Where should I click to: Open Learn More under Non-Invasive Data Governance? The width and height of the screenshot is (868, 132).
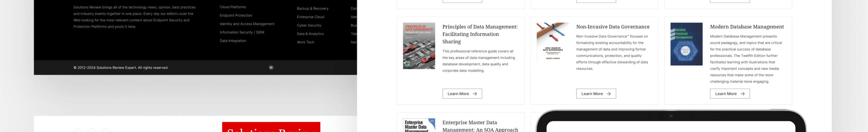[596, 94]
